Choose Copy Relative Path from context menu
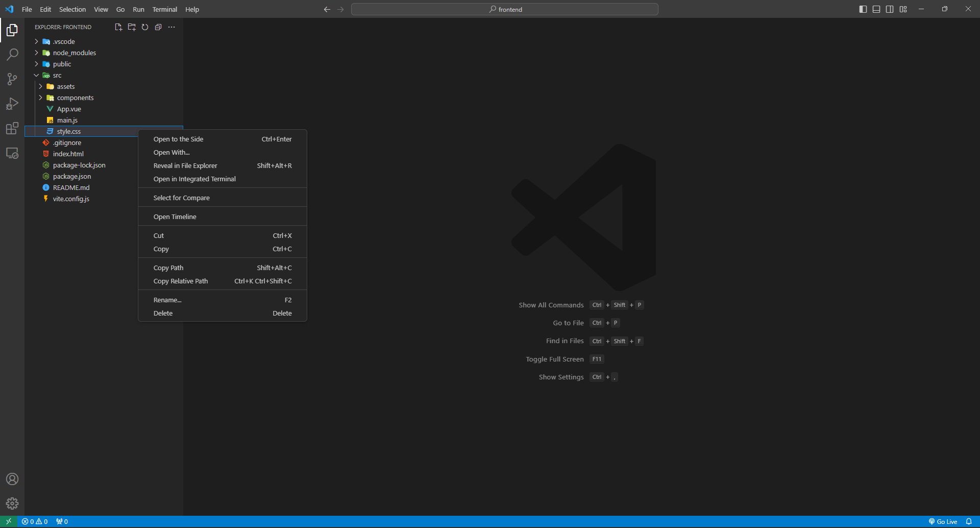The width and height of the screenshot is (980, 528). click(x=181, y=281)
